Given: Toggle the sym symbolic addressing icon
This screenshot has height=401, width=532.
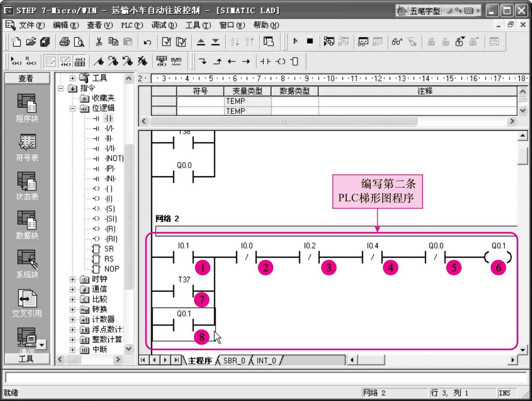Looking at the screenshot, I should tap(176, 61).
